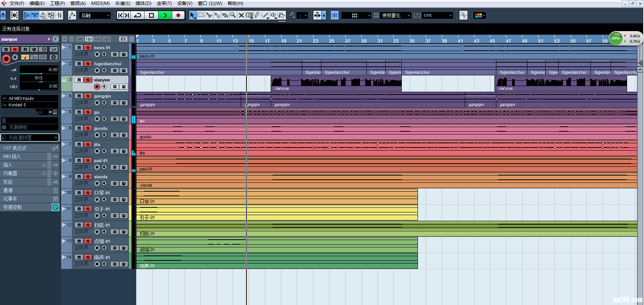Image resolution: width=644 pixels, height=305 pixels.
Task: Toggle the Cycle loop button
Action: point(138,15)
